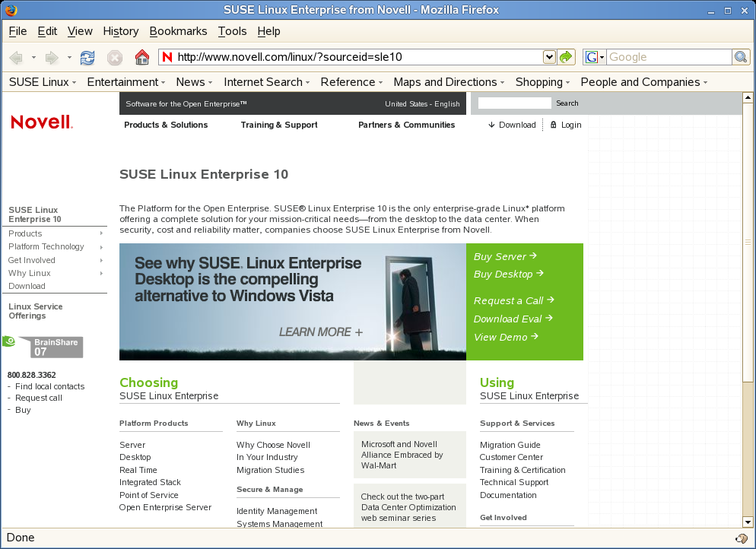
Task: Click the Identity Management link
Action: point(277,511)
